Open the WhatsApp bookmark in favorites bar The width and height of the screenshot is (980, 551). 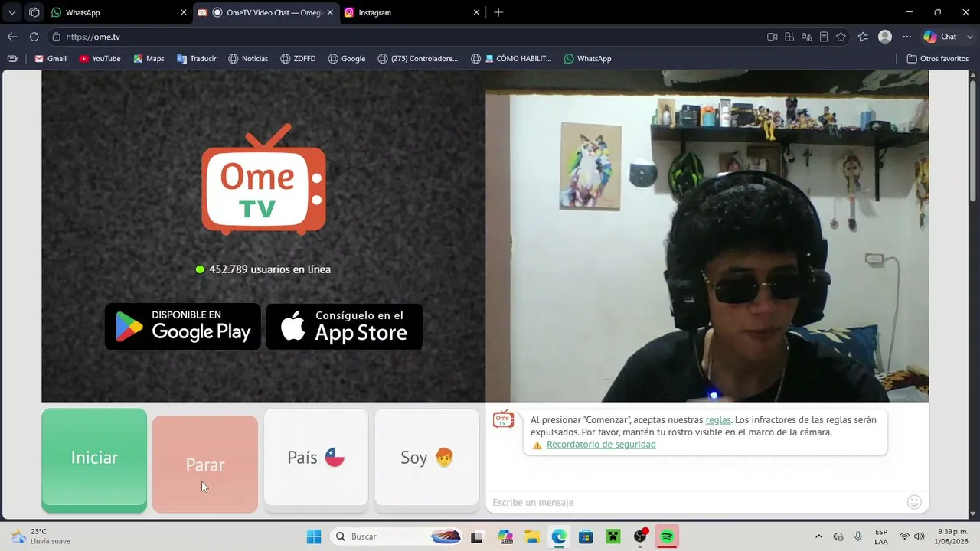587,59
